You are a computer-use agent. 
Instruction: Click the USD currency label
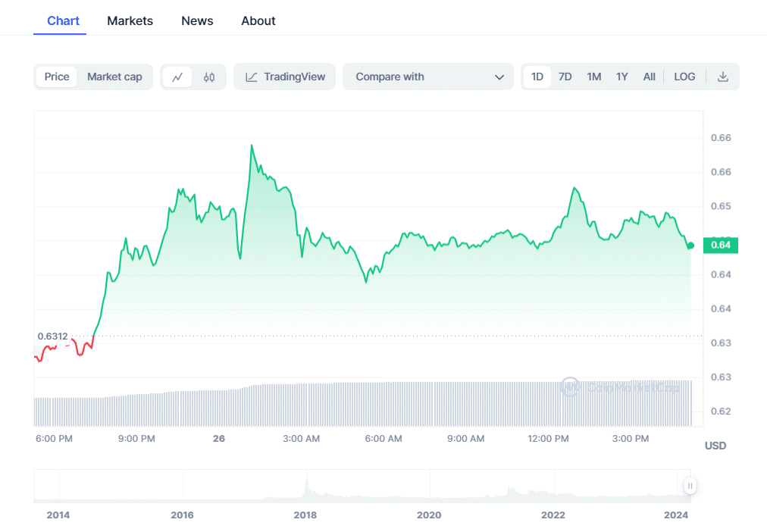(715, 446)
